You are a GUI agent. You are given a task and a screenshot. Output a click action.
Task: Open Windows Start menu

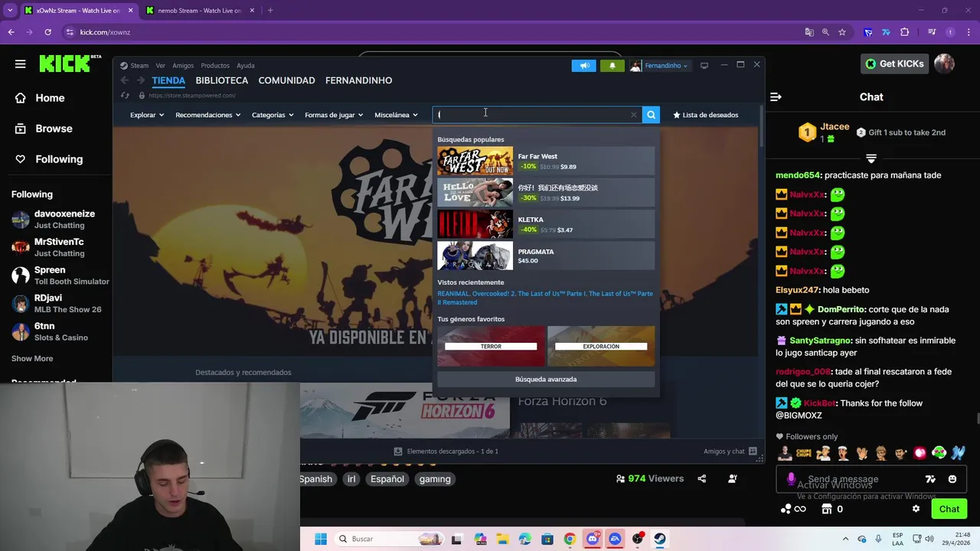(321, 539)
